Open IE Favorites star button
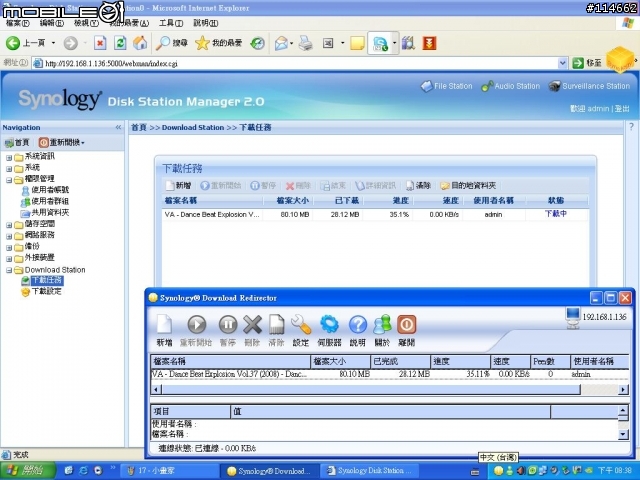The image size is (640, 480). [x=218, y=43]
